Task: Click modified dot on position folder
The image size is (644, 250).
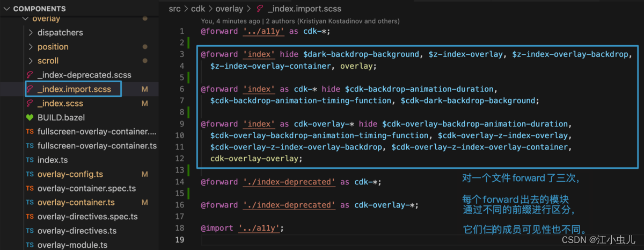Action: click(145, 47)
